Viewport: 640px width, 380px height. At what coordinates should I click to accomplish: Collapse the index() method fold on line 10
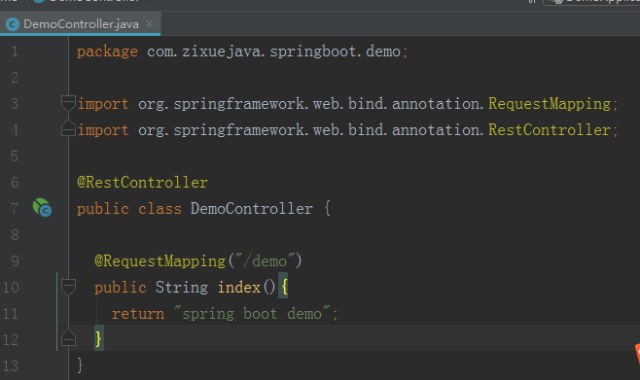[x=68, y=287]
